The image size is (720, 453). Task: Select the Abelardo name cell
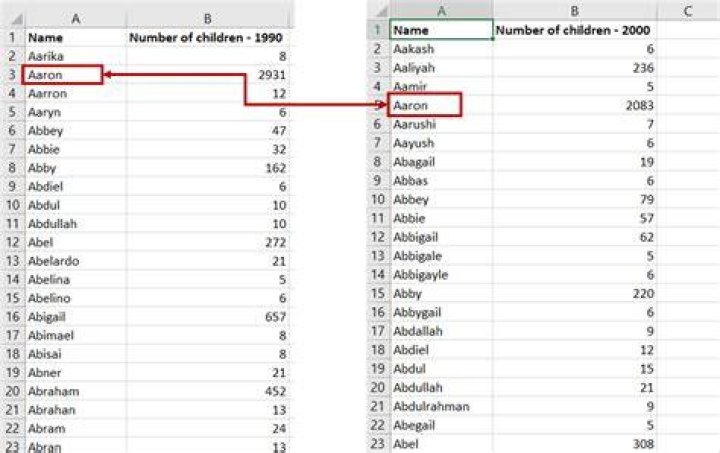pos(75,261)
